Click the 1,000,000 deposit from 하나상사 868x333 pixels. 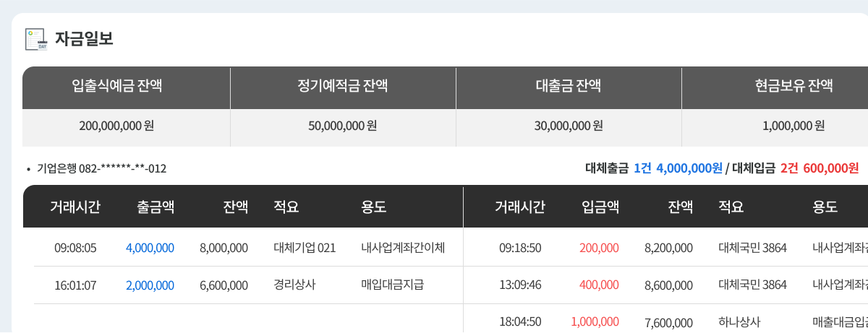coord(595,322)
